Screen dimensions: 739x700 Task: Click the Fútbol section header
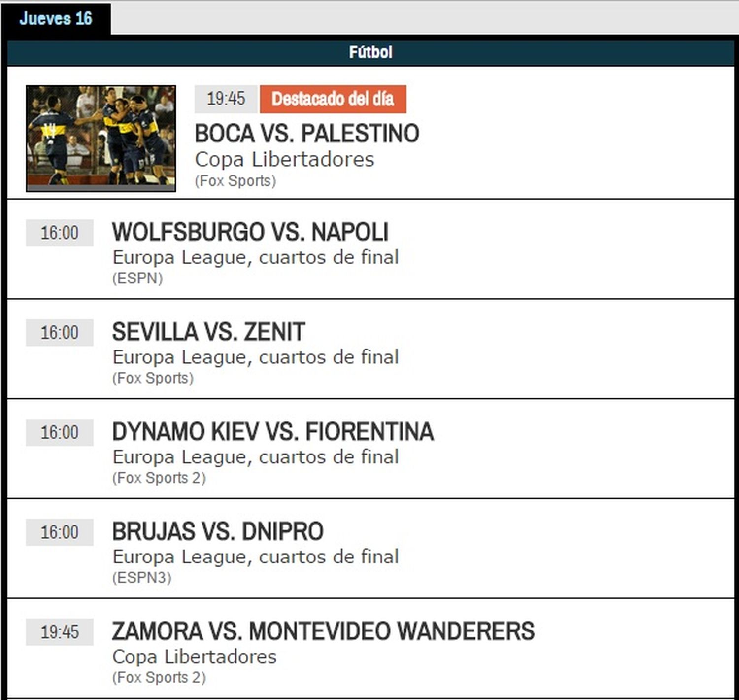click(370, 52)
